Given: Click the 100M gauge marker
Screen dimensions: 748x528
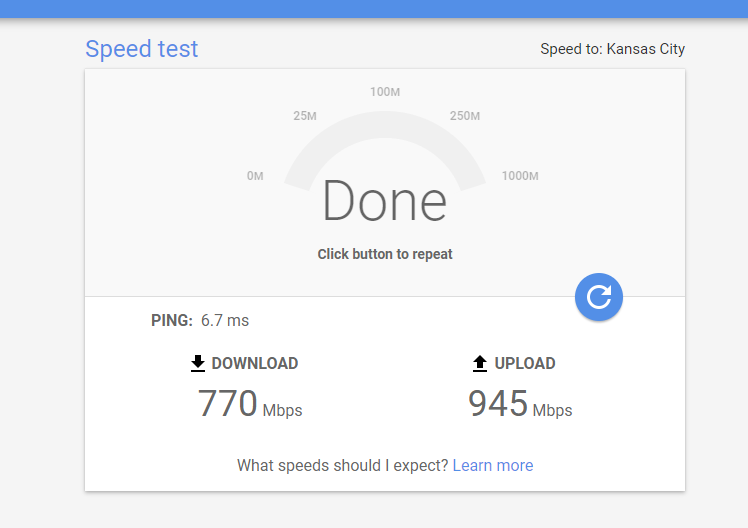Looking at the screenshot, I should pyautogui.click(x=385, y=92).
